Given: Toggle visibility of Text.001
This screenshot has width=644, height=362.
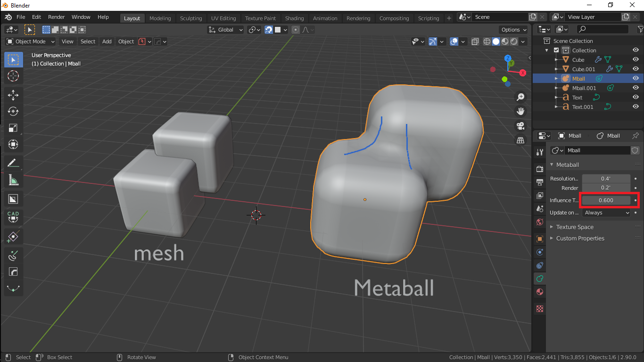Looking at the screenshot, I should tap(636, 107).
